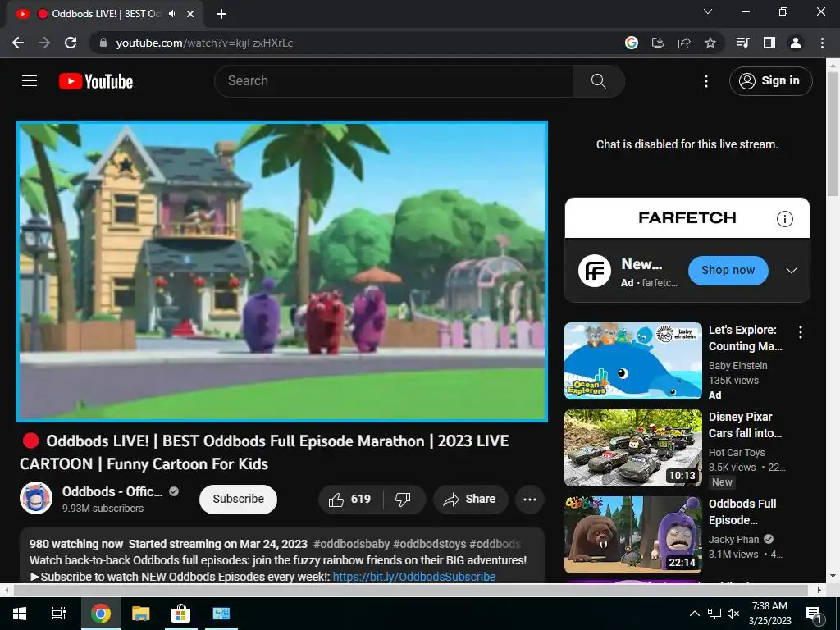This screenshot has width=840, height=630.
Task: Open the Chrome three-dot menu
Action: pos(822,43)
